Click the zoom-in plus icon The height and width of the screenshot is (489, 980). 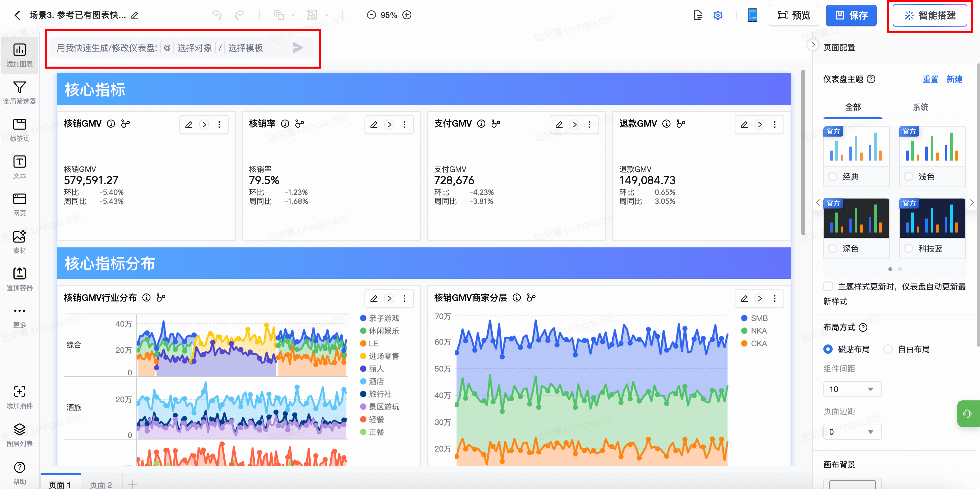407,15
